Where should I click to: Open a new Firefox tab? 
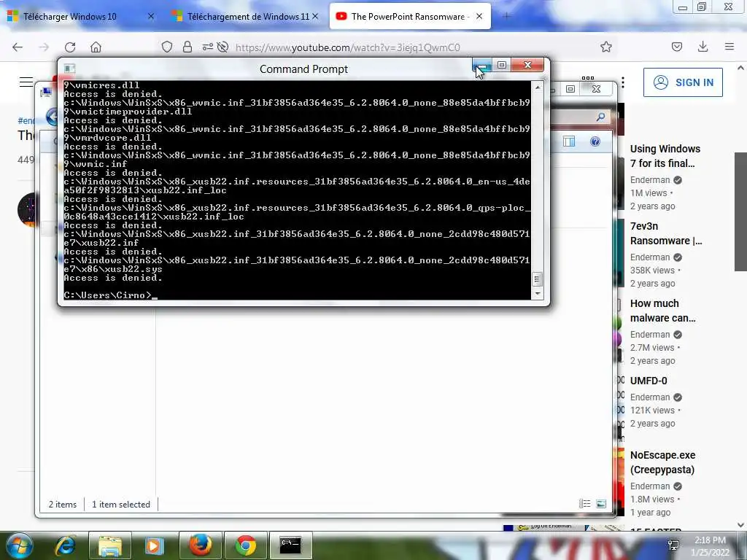point(506,17)
